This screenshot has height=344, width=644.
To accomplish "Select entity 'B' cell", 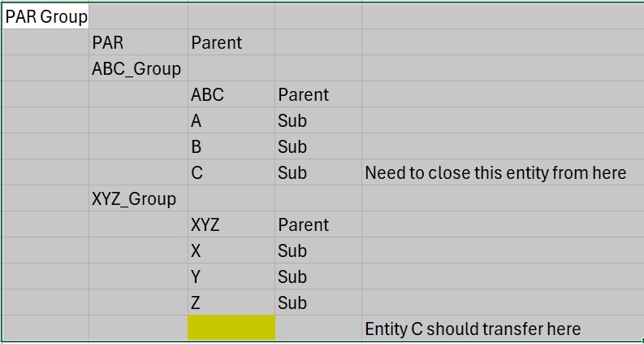I will click(x=231, y=146).
